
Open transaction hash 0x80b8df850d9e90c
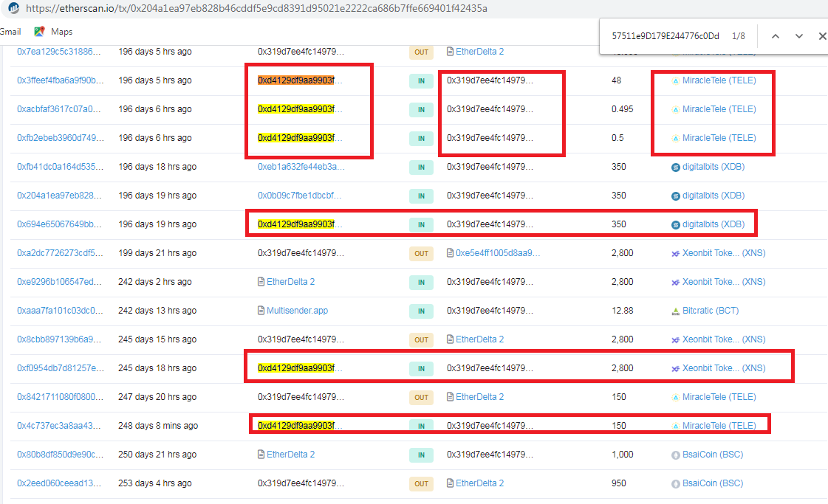61,455
